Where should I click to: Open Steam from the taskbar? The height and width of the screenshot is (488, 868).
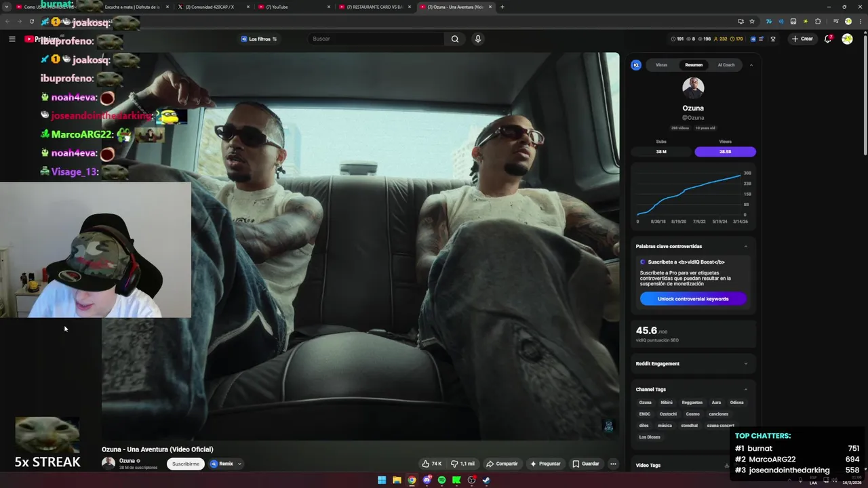[x=486, y=480]
